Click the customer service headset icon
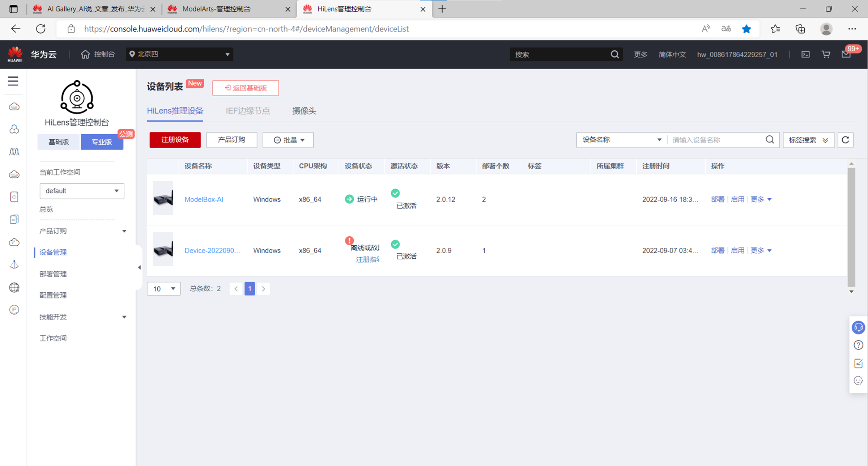The height and width of the screenshot is (466, 868). click(x=858, y=327)
